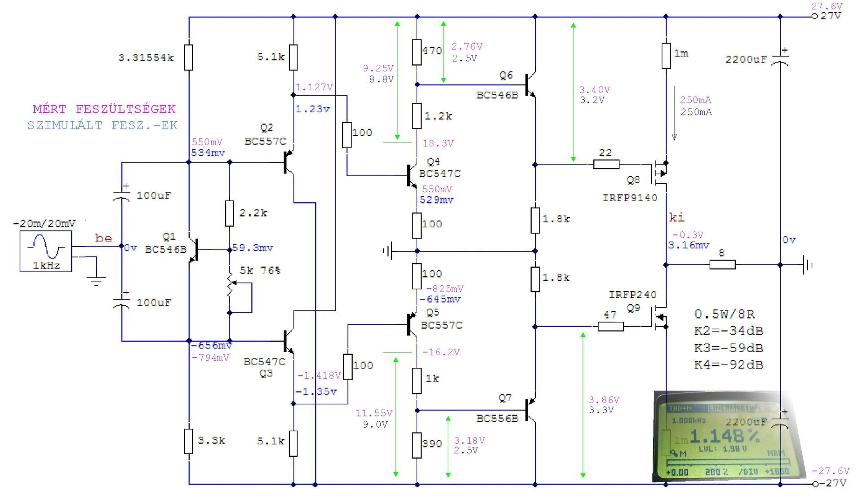863x504 pixels.
Task: Select the 22 ohm gate resistor
Action: [x=606, y=164]
